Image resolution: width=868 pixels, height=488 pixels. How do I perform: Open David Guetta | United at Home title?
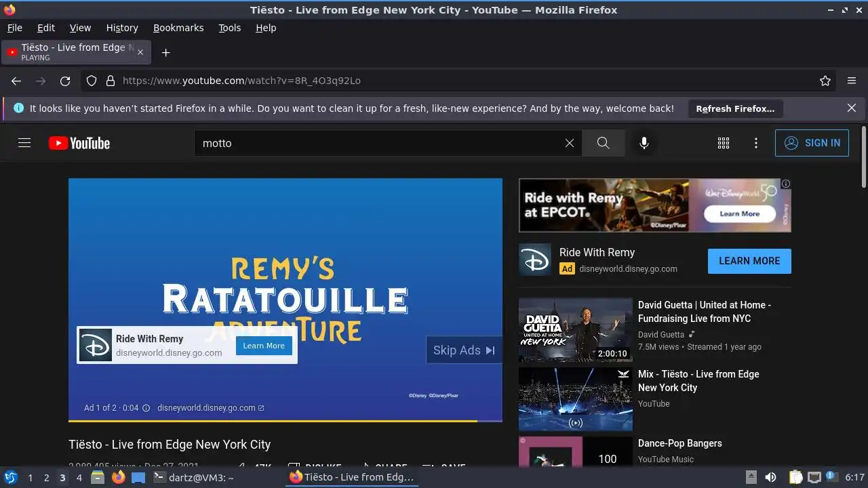point(705,312)
